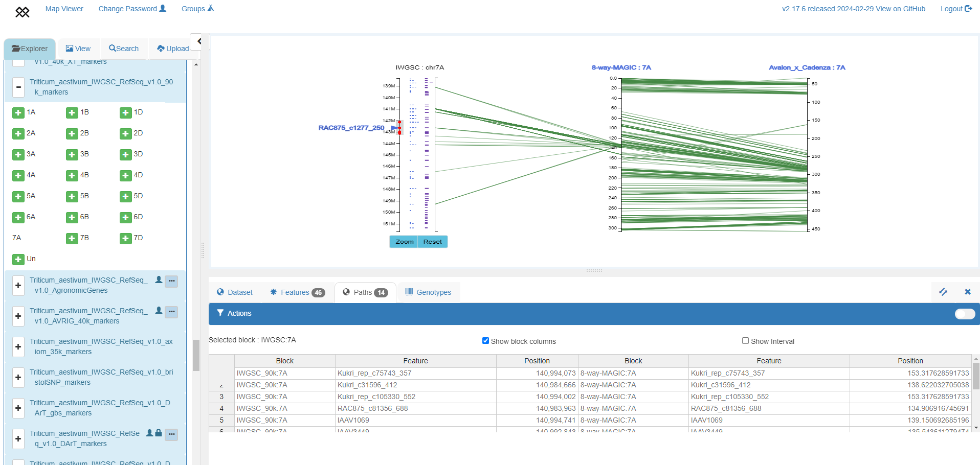The height and width of the screenshot is (465, 980).
Task: Enable the Show Interval checkbox
Action: click(x=745, y=340)
